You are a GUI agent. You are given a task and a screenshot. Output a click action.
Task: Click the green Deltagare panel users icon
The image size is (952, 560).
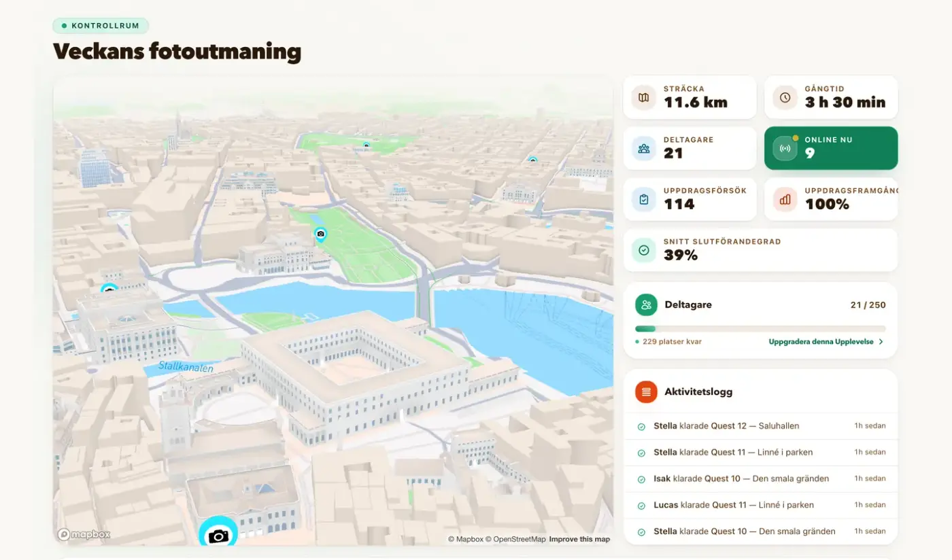click(646, 305)
